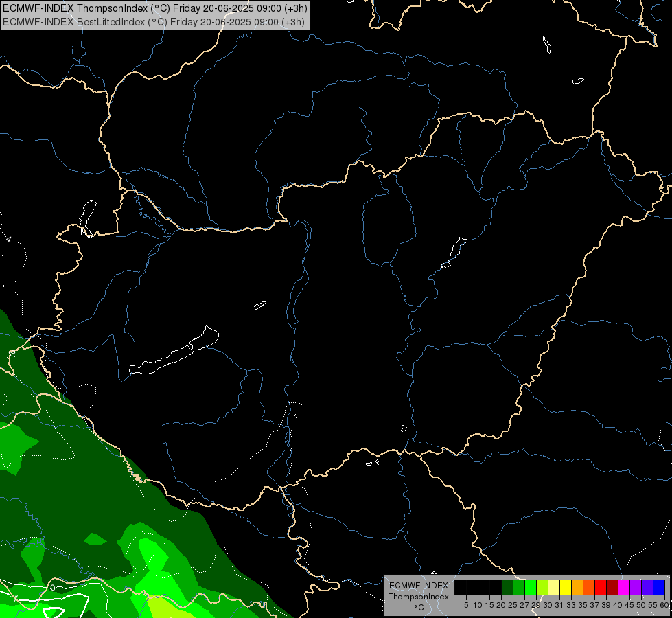Screen dimensions: 672x618
Task: Click the BestLiftedIndex title line at top
Action: [154, 22]
